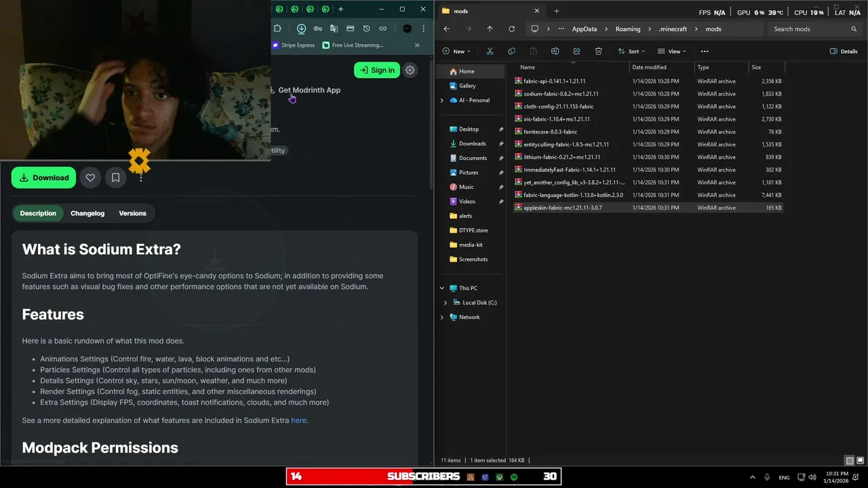Collapse the This PC tree node
The height and width of the screenshot is (488, 868).
[x=442, y=288]
